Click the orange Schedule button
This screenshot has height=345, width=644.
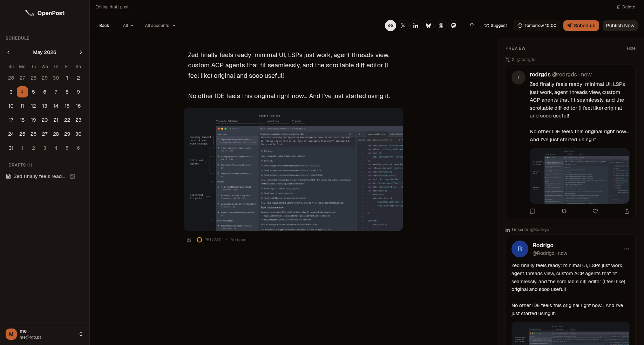coord(581,26)
